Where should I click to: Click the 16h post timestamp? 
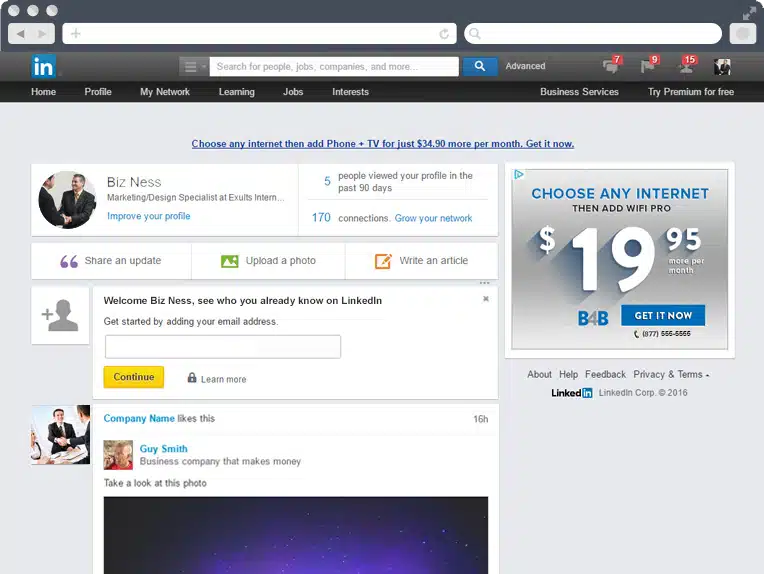point(480,419)
